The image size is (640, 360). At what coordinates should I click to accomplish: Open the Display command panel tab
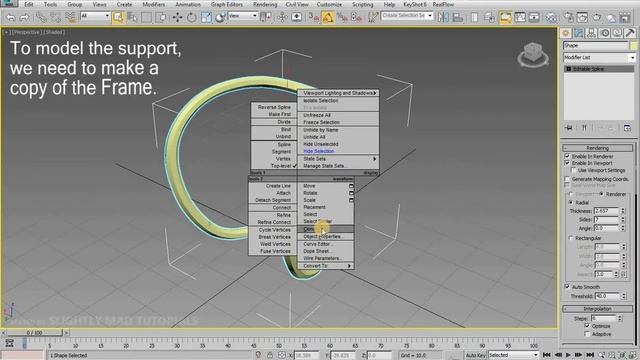pyautogui.click(x=617, y=33)
